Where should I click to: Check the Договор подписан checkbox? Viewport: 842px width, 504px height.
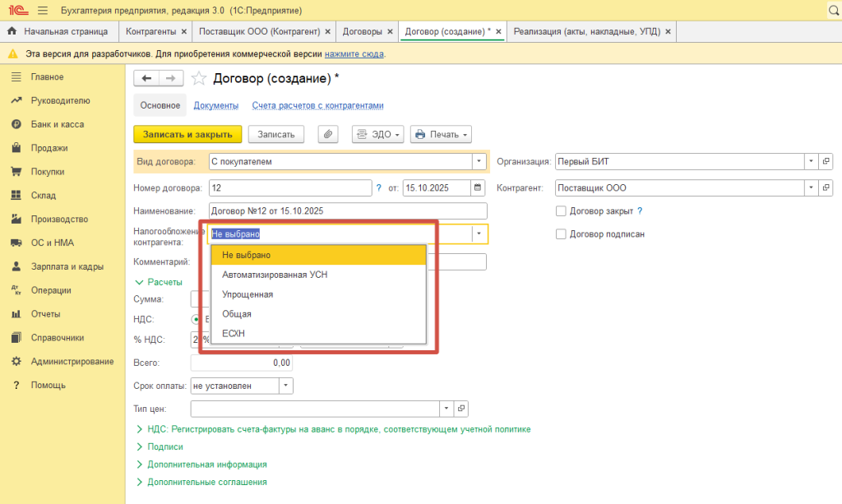pos(561,234)
